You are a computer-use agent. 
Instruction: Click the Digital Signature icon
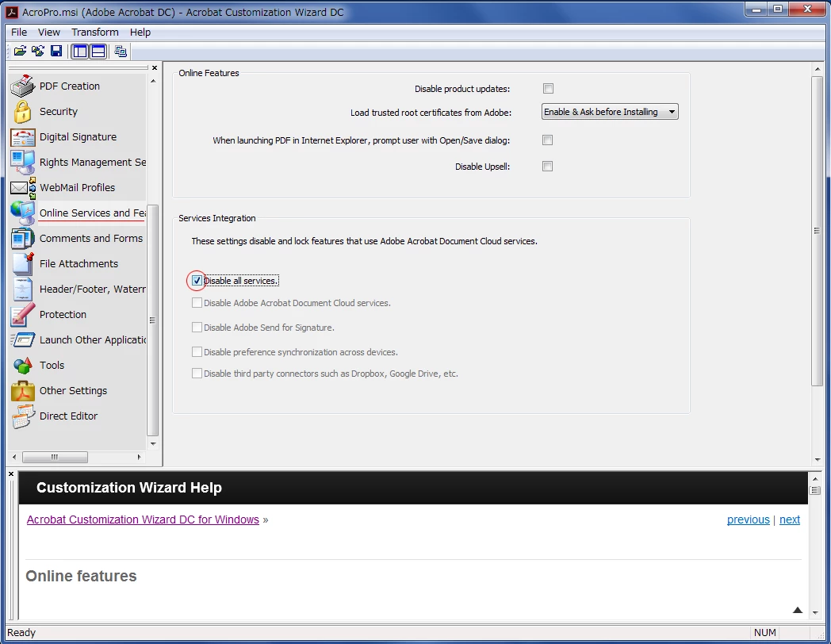pyautogui.click(x=23, y=136)
